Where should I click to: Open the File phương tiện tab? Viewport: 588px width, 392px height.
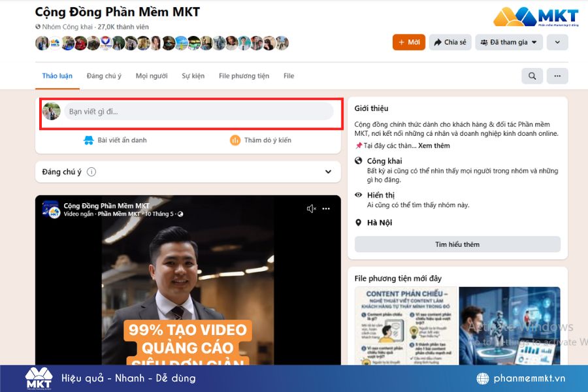pos(244,76)
